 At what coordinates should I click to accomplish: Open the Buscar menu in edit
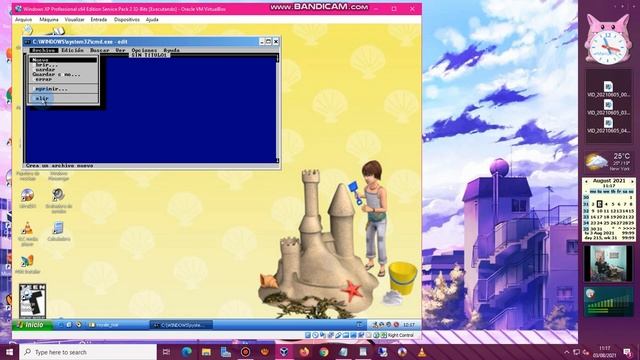(x=100, y=50)
